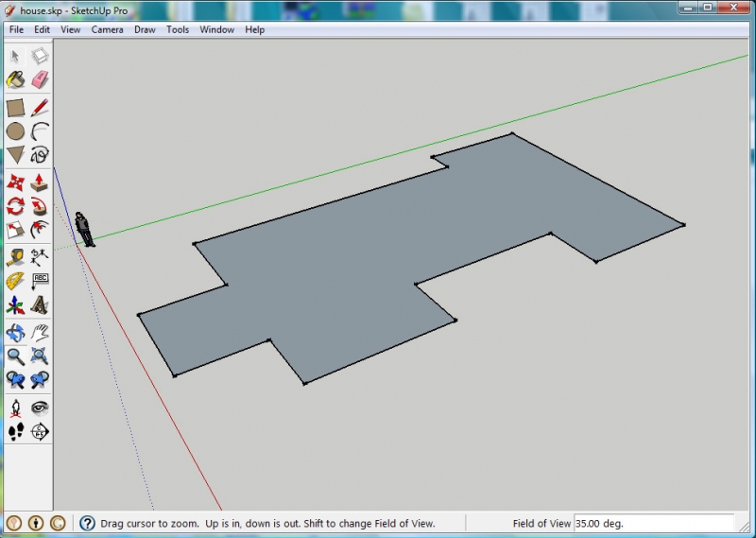Screen dimensions: 756x538
Task: Select the Pan hand tool
Action: click(40, 333)
